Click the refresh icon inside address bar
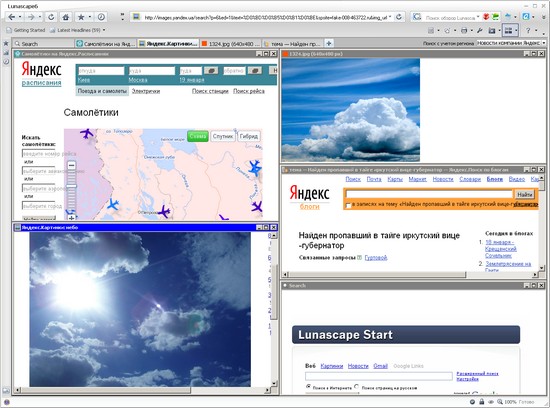Viewport: 550px width, 408px height. click(399, 17)
